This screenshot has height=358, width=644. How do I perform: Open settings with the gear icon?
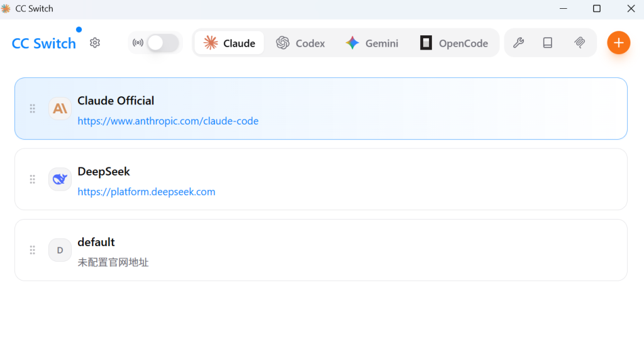[95, 43]
